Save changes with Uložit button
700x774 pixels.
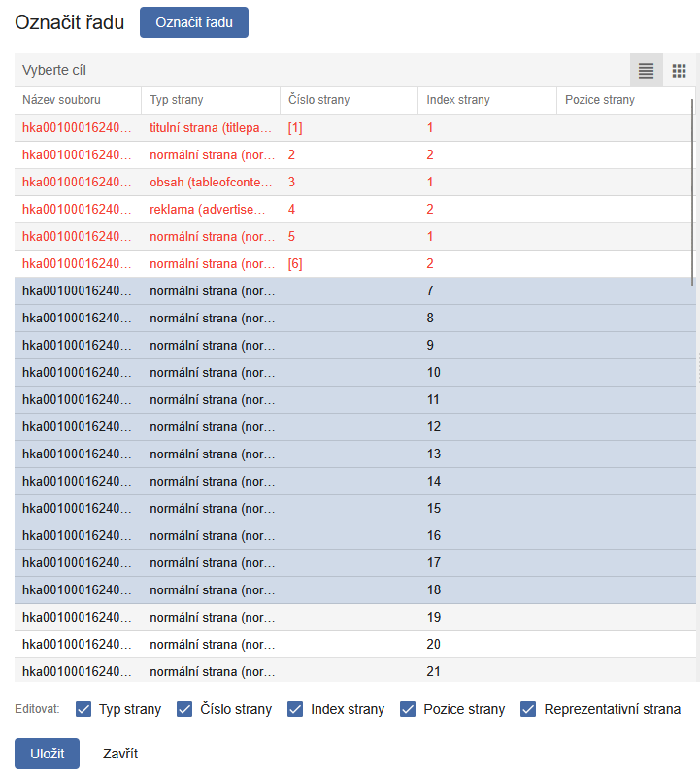(47, 754)
